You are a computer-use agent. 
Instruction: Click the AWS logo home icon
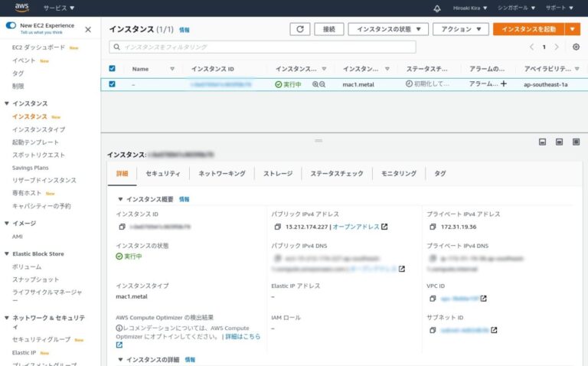(x=21, y=7)
